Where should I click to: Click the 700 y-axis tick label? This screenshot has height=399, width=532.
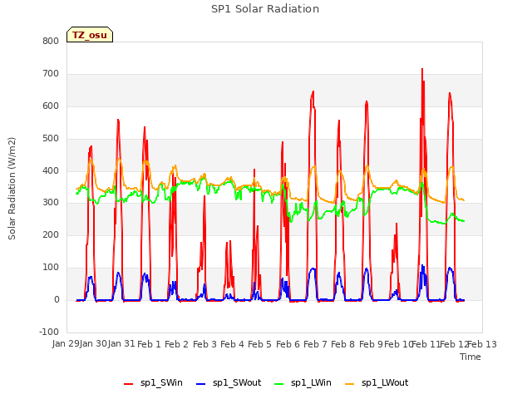tap(51, 74)
